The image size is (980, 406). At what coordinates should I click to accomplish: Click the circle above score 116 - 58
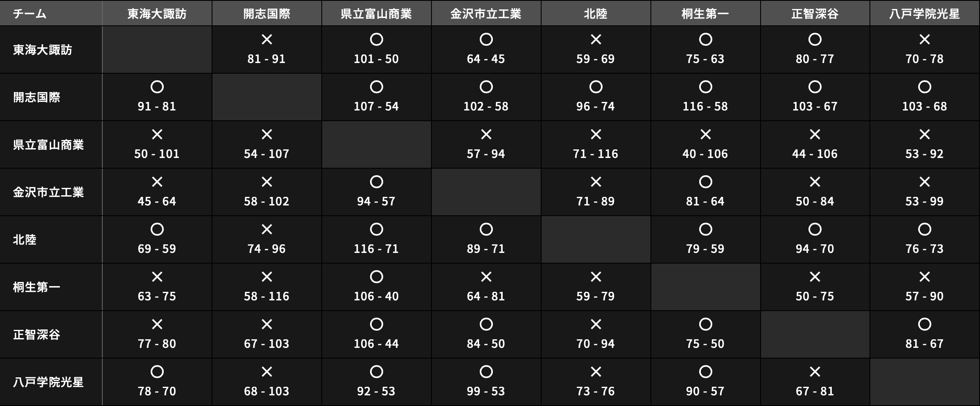(705, 87)
